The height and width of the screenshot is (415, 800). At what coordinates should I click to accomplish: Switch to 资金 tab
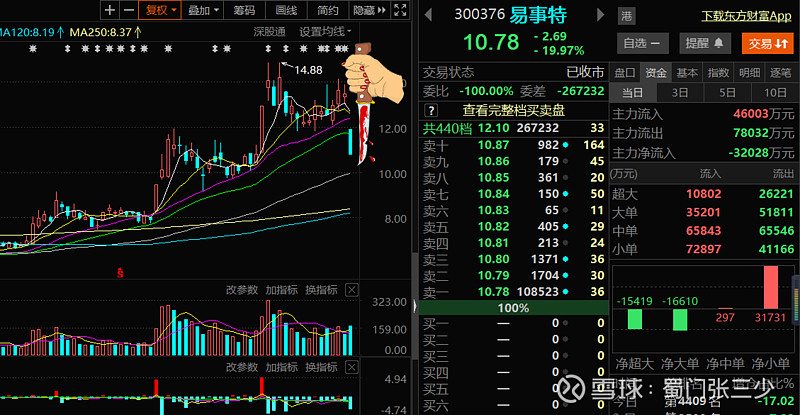pyautogui.click(x=656, y=73)
